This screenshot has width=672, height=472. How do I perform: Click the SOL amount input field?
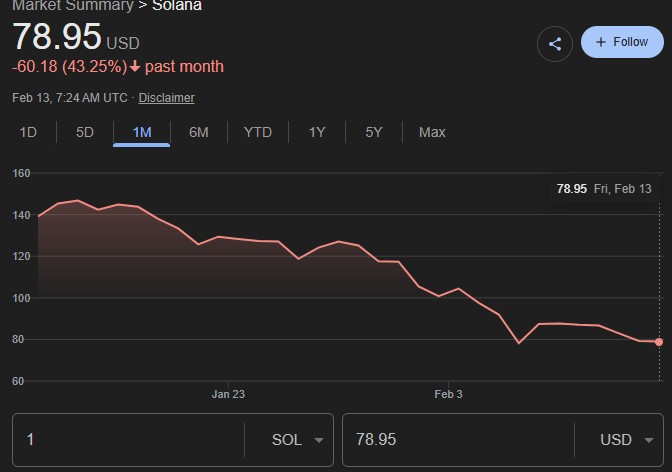[129, 440]
